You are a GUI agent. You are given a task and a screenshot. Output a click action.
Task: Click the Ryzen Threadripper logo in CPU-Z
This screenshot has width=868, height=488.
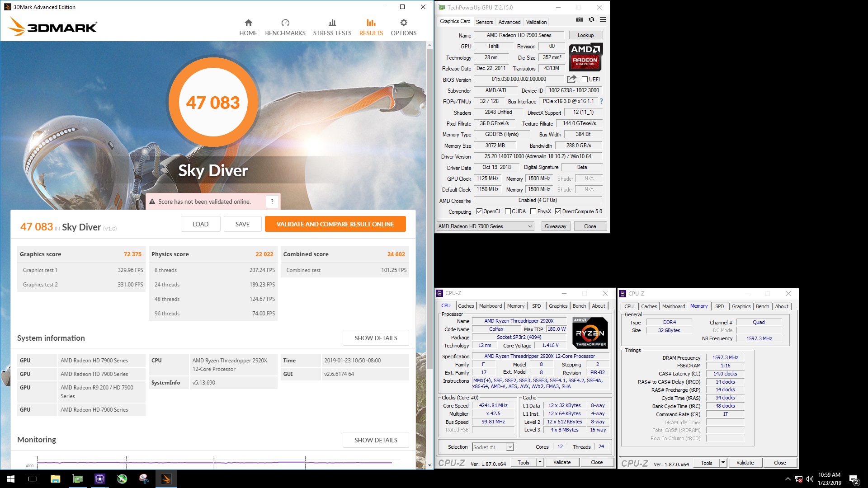590,333
